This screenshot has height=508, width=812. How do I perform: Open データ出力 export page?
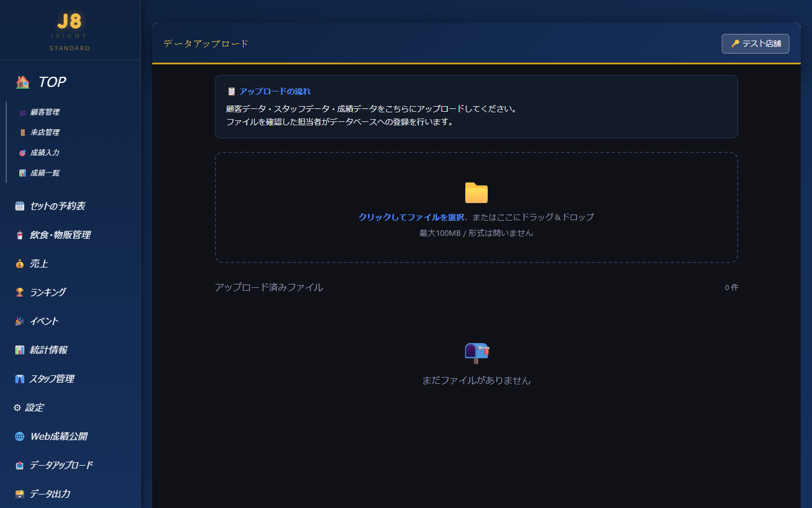[50, 494]
